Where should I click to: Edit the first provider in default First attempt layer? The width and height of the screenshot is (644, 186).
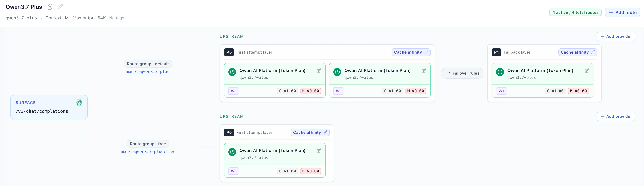[319, 71]
